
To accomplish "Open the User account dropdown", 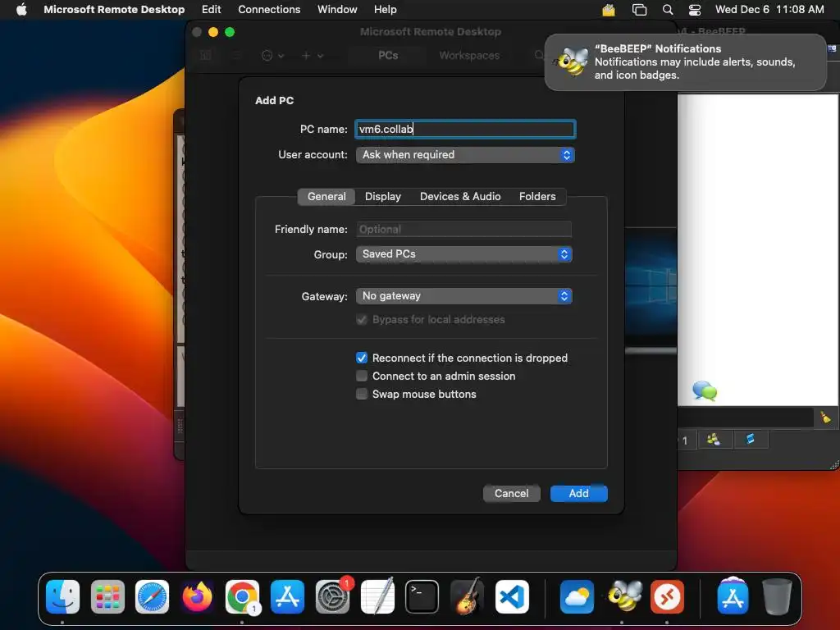I will click(x=465, y=155).
